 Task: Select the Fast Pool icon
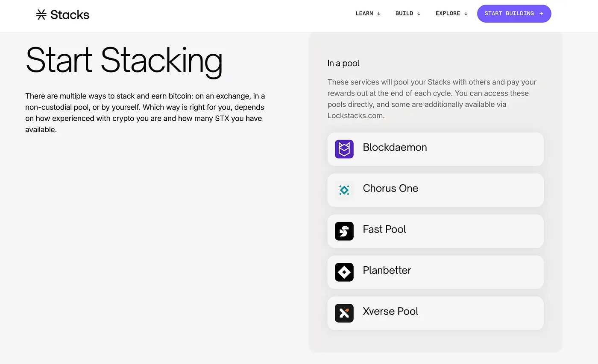[344, 231]
